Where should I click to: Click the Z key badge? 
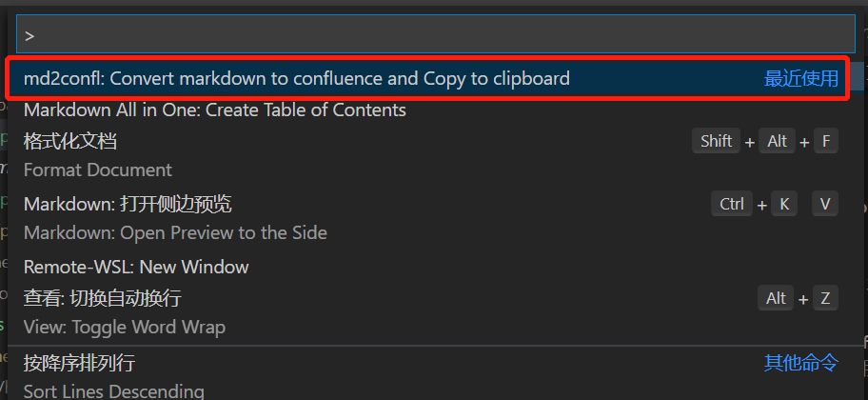(x=825, y=298)
